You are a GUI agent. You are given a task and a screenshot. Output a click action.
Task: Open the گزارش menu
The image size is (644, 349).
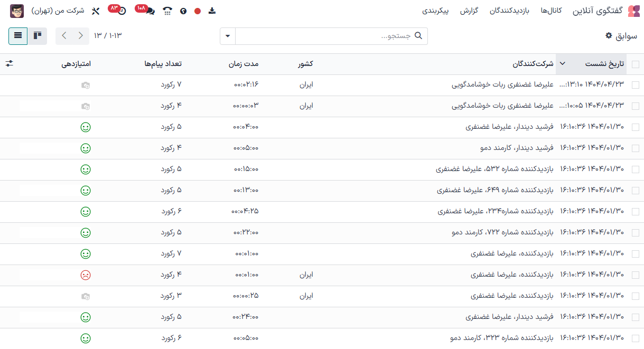(469, 11)
